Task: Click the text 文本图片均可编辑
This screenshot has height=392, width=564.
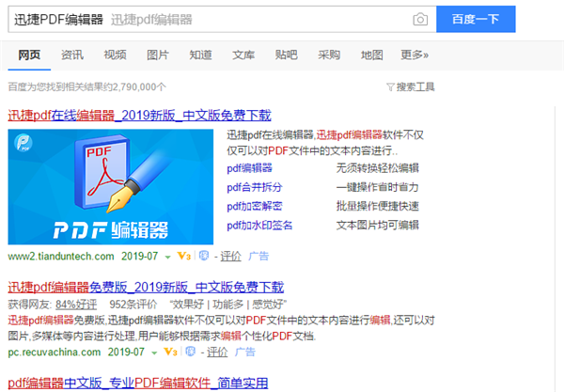Action: [x=378, y=225]
